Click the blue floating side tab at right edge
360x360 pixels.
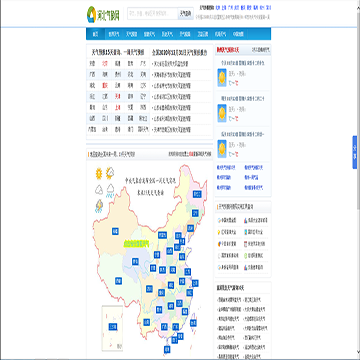pos(355,152)
